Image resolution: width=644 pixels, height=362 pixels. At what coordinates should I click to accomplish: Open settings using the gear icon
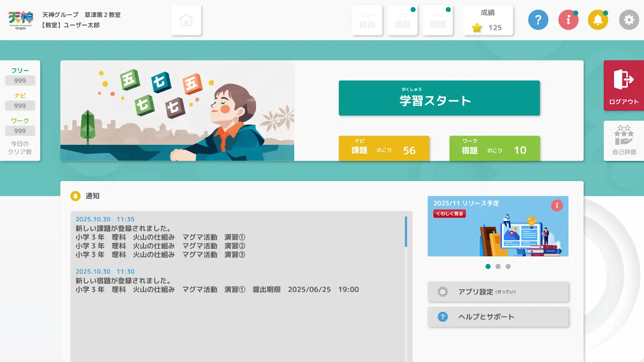coord(628,19)
